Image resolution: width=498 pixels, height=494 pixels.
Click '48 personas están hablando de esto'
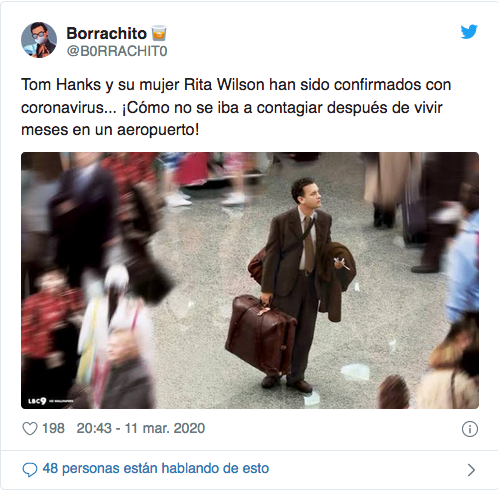click(x=156, y=468)
